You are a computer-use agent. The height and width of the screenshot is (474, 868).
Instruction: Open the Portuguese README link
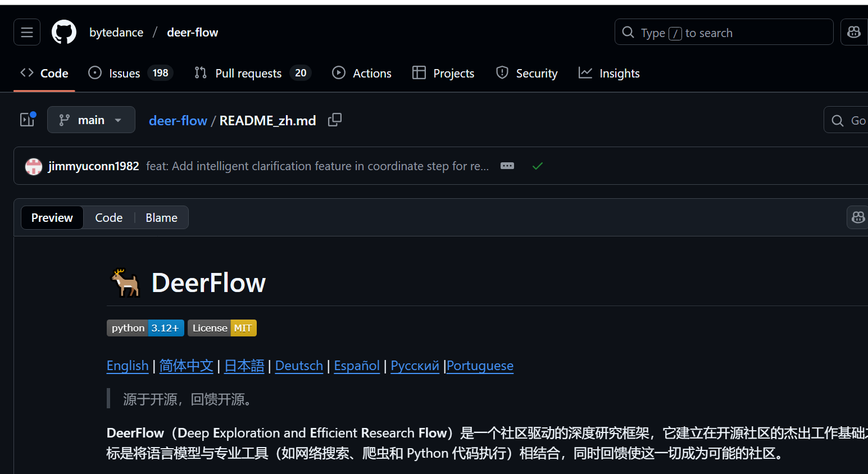[x=480, y=366]
